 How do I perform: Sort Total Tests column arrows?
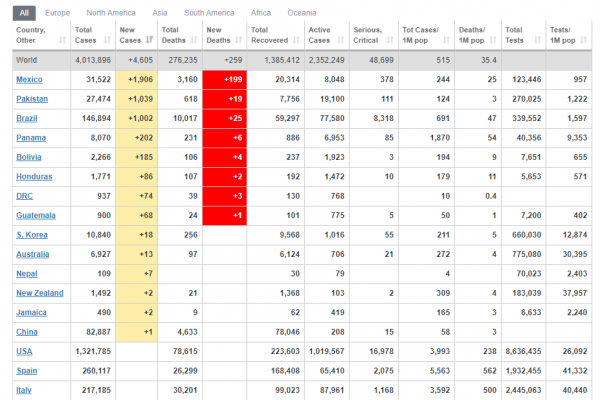click(x=538, y=40)
